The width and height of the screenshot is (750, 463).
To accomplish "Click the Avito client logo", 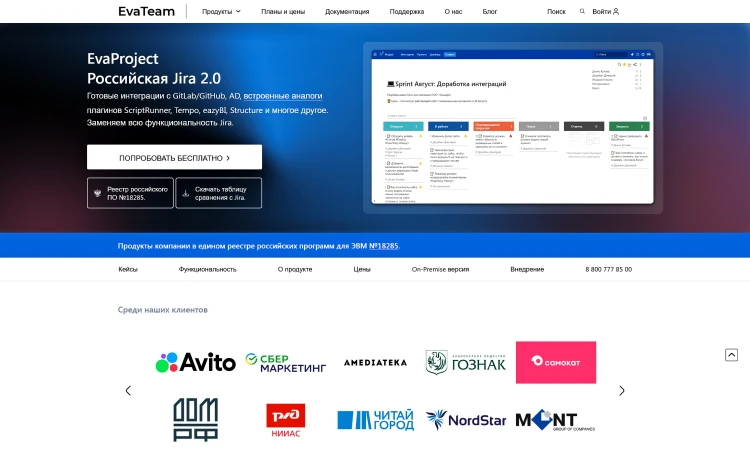I will click(x=196, y=363).
